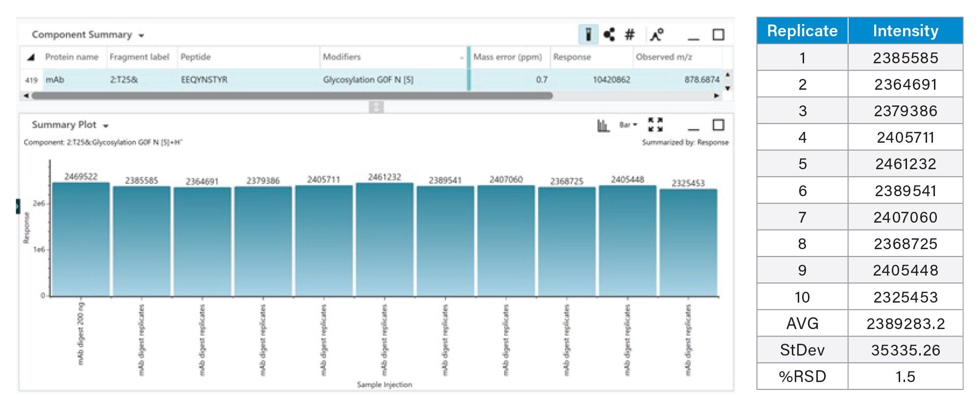Click the table corner select-all triangle
The height and width of the screenshot is (409, 980).
coord(31,57)
